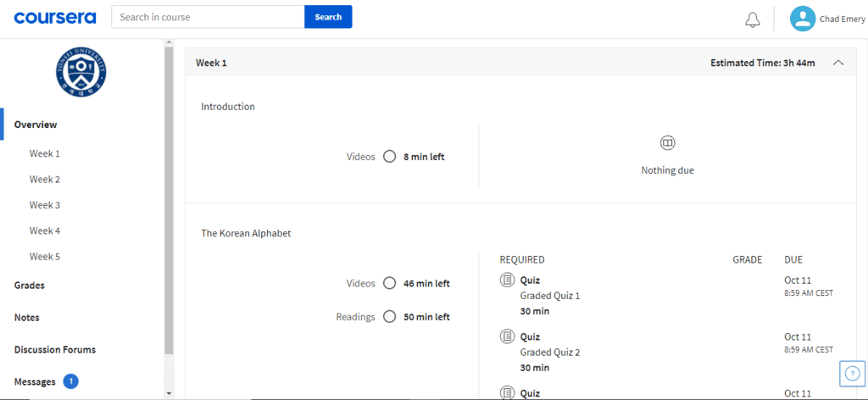Click the book icon above Nothing due
This screenshot has width=868, height=400.
[667, 143]
